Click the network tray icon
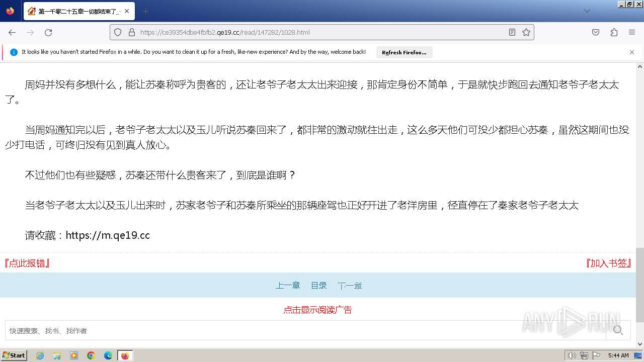 (x=584, y=355)
